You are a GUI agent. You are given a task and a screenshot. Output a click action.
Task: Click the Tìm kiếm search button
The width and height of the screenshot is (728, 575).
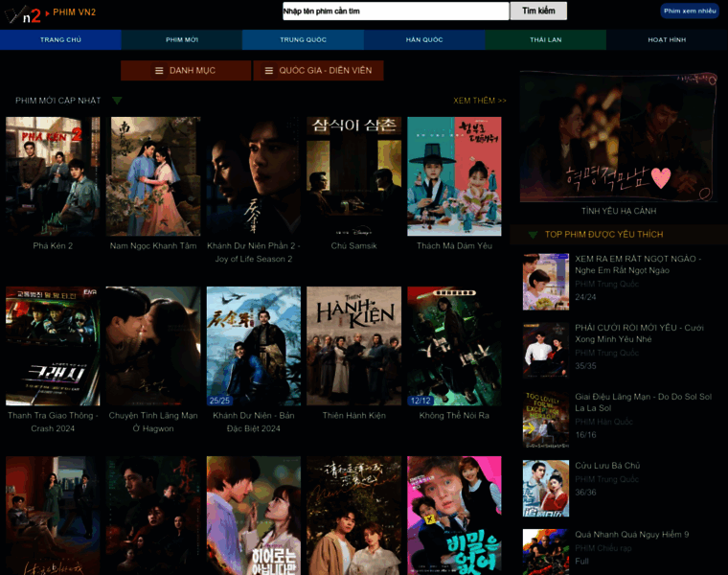538,11
